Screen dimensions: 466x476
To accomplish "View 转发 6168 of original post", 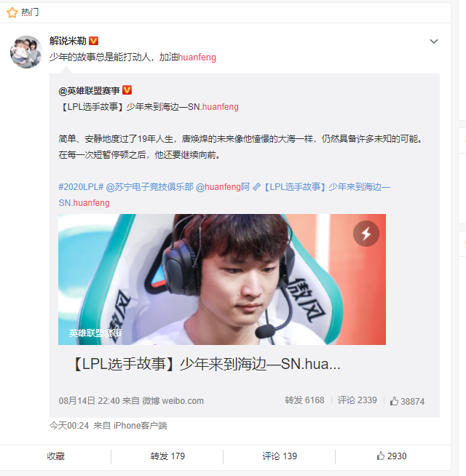I will coord(304,400).
